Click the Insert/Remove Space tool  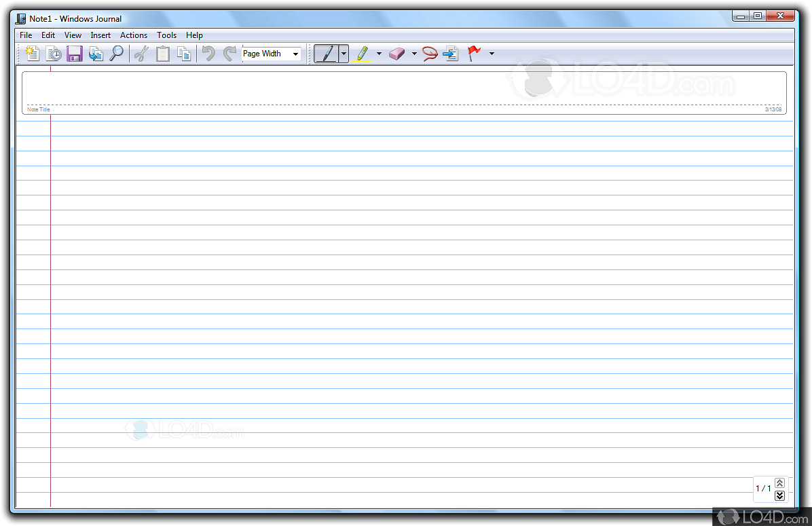(x=451, y=54)
